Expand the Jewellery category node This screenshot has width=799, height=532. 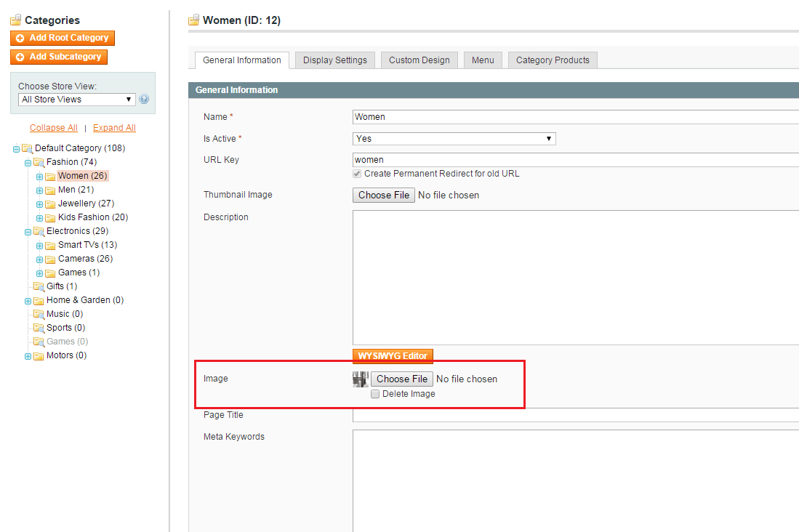[x=39, y=204]
